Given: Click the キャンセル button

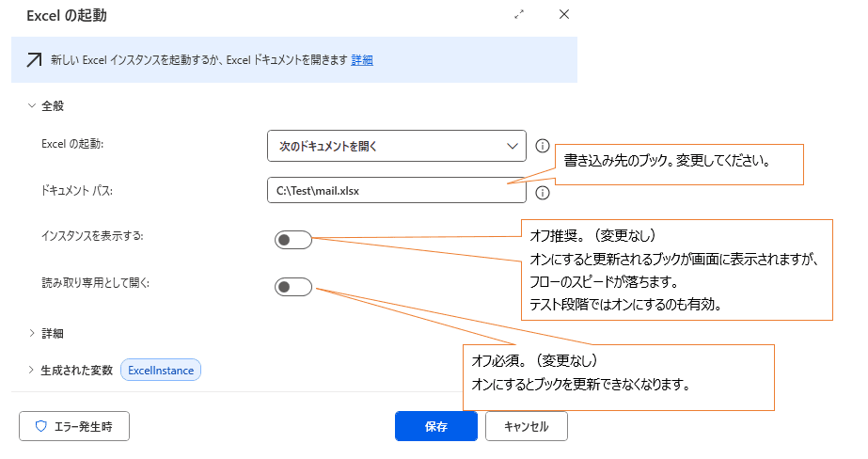Looking at the screenshot, I should tap(527, 426).
